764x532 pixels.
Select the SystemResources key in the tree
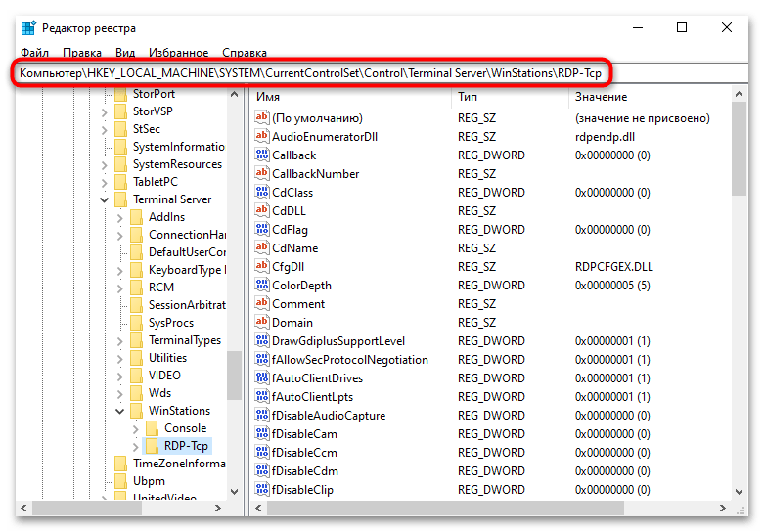point(177,164)
